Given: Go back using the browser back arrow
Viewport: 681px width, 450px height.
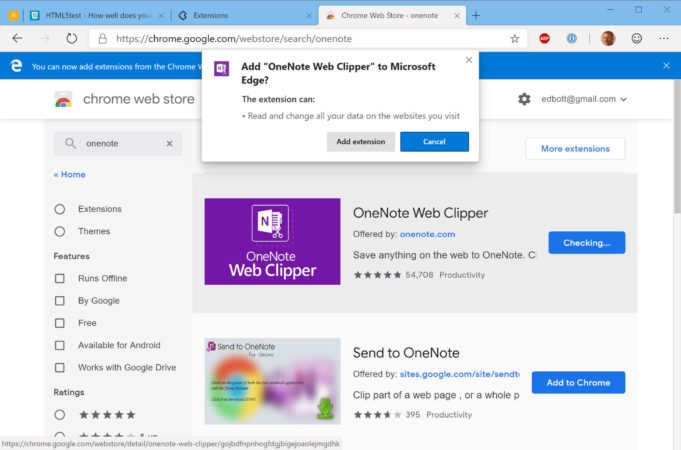Looking at the screenshot, I should point(17,39).
